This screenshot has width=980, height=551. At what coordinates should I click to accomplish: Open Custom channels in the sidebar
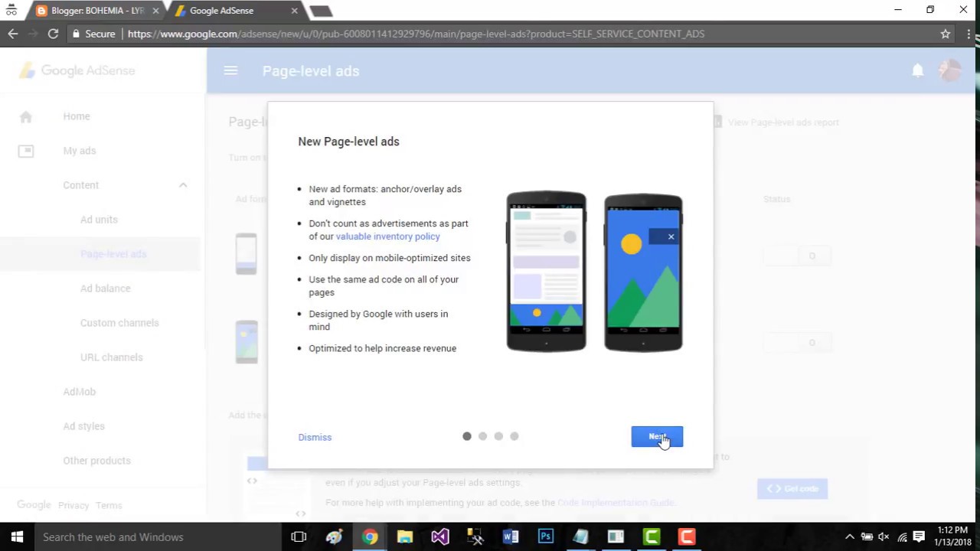coord(119,323)
